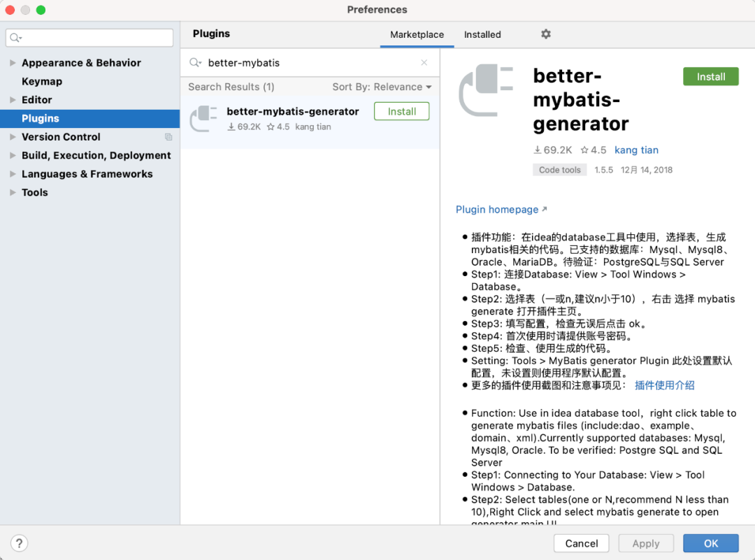Click the large plugin logo in details

[x=486, y=90]
